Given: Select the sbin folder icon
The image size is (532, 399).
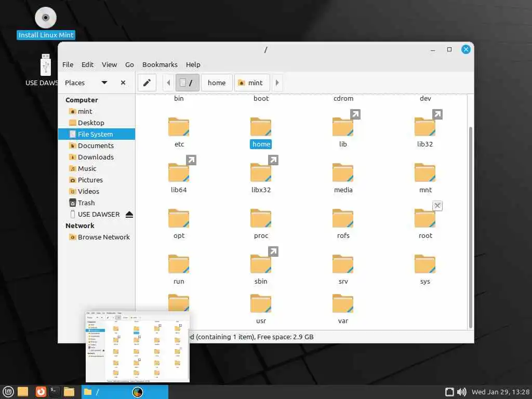Looking at the screenshot, I should (x=261, y=264).
